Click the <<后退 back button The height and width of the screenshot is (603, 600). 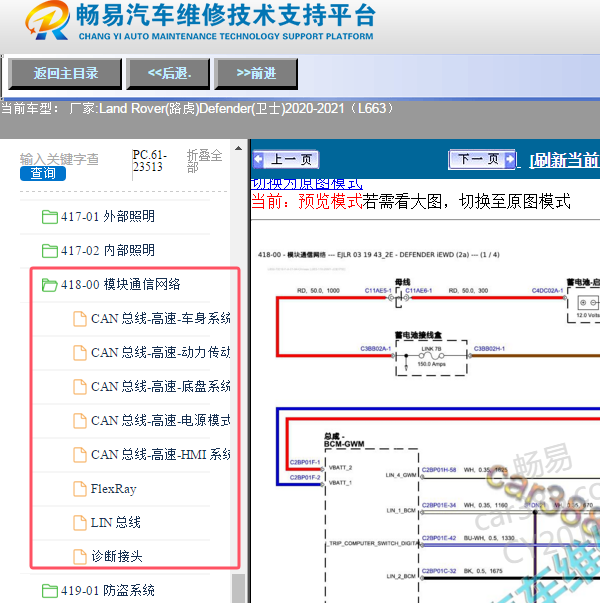(169, 73)
